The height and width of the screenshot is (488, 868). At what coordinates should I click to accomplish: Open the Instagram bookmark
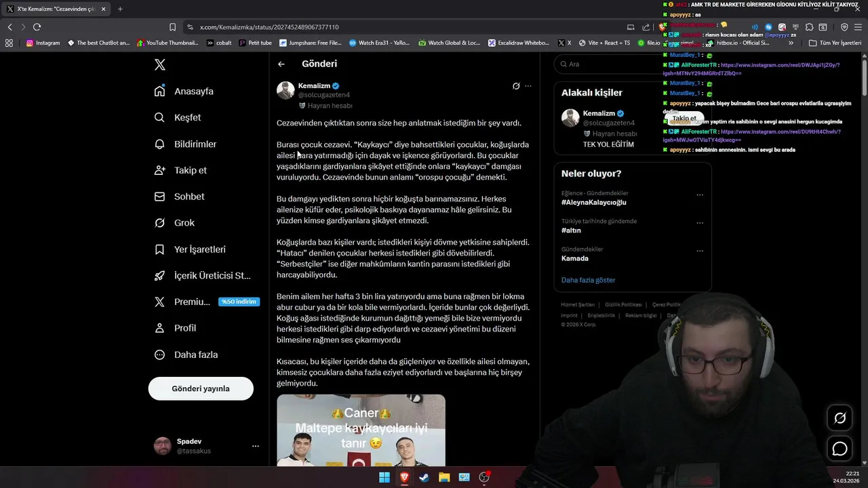click(43, 43)
